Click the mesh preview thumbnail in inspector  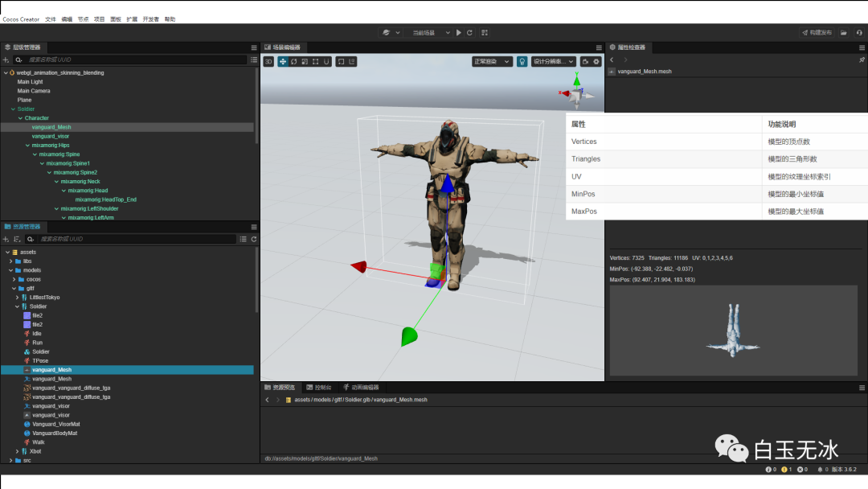tap(735, 331)
